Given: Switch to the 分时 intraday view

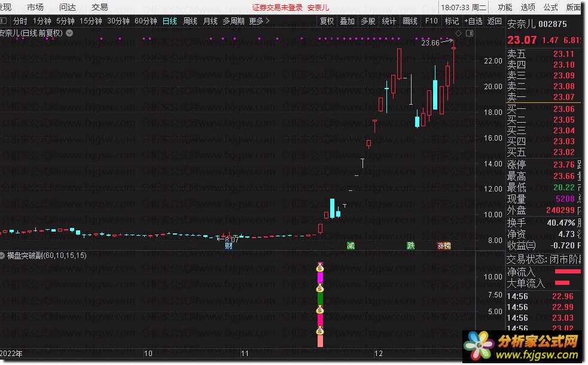Looking at the screenshot, I should click(20, 21).
